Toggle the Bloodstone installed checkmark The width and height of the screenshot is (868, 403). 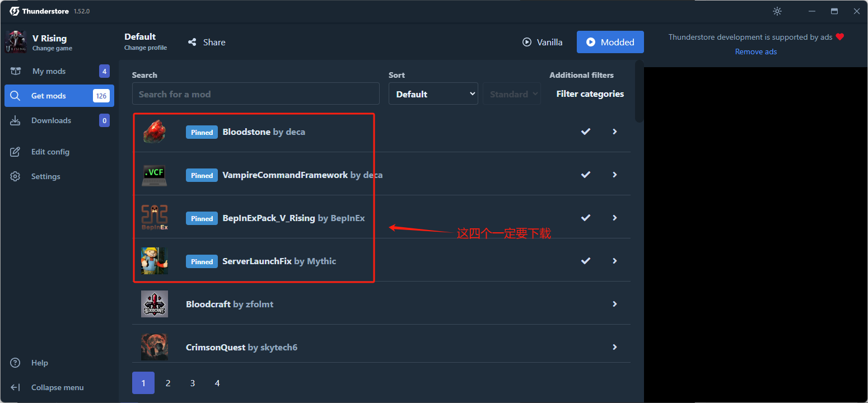(586, 132)
